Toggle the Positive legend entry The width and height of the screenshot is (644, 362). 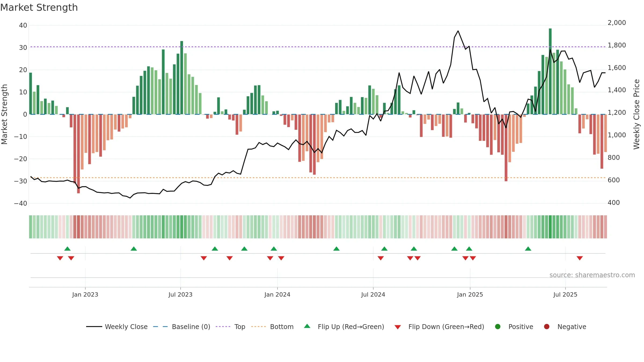[514, 327]
